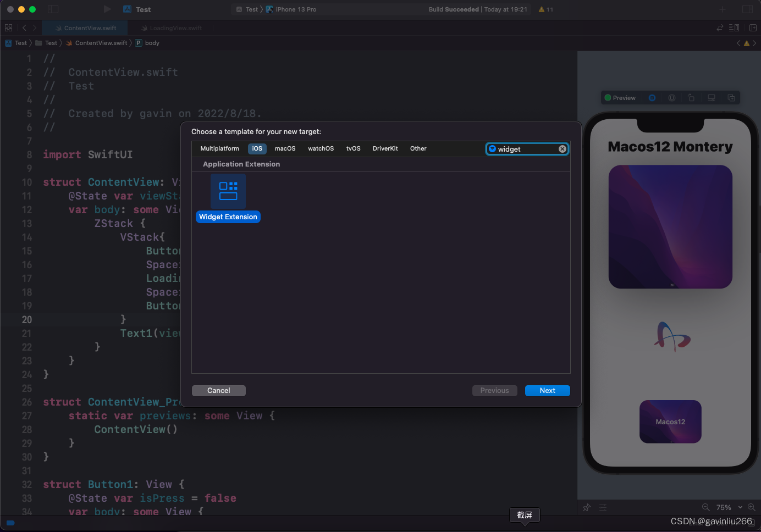Click the Test project breadcrumb
This screenshot has height=532, width=761.
(x=16, y=43)
